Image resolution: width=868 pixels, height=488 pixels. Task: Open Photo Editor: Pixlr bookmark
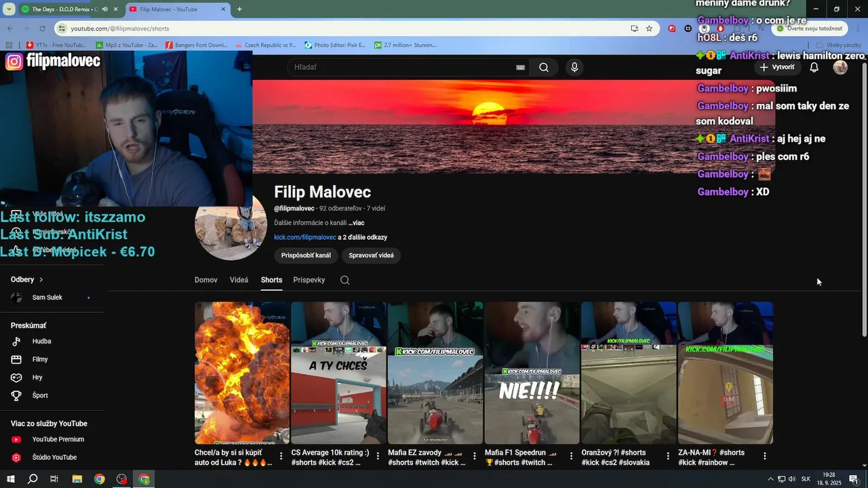click(335, 45)
